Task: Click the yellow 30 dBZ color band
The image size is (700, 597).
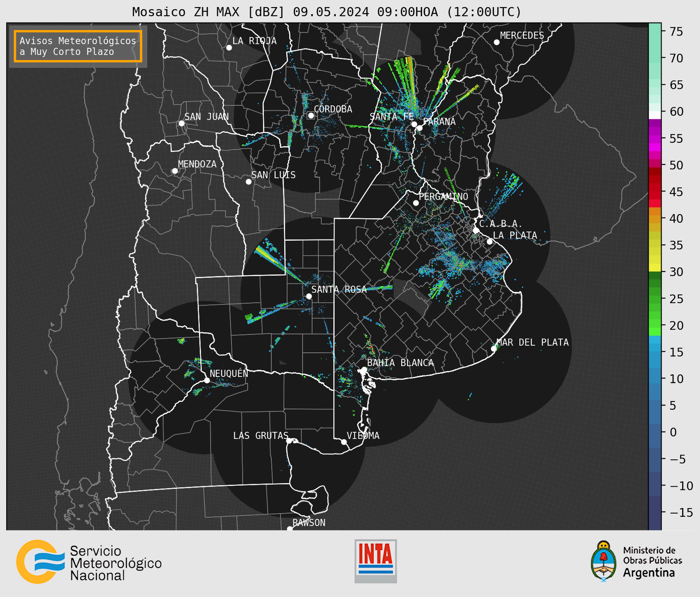Action: coord(655,268)
